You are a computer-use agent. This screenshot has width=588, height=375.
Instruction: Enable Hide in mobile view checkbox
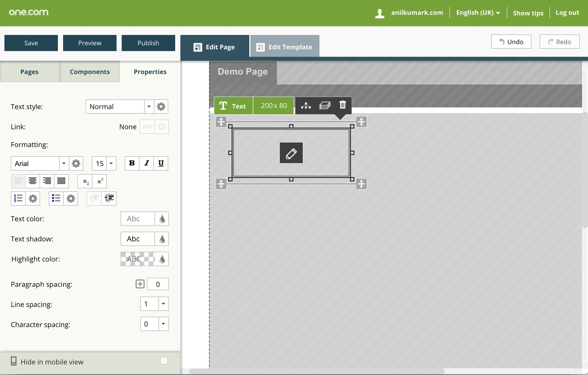click(164, 361)
